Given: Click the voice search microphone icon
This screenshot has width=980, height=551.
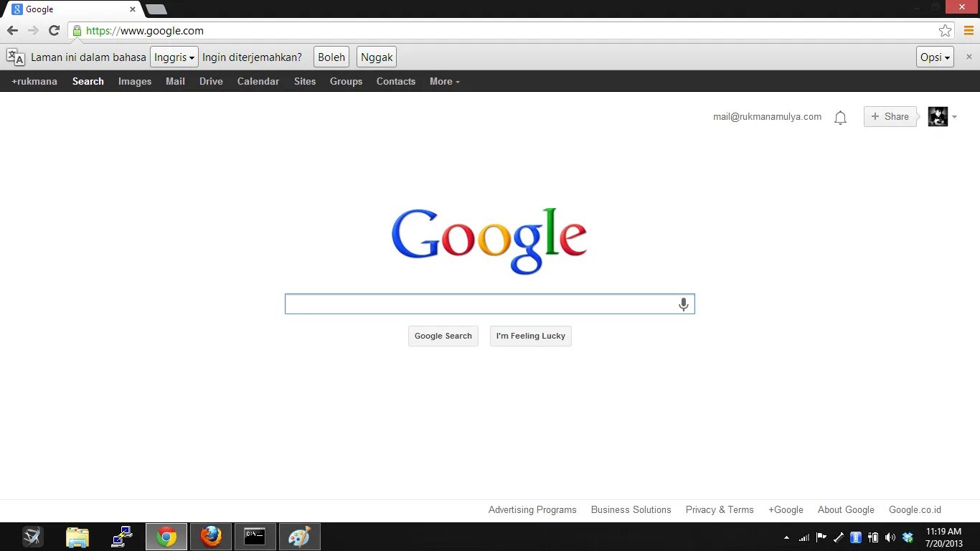Looking at the screenshot, I should [x=684, y=304].
